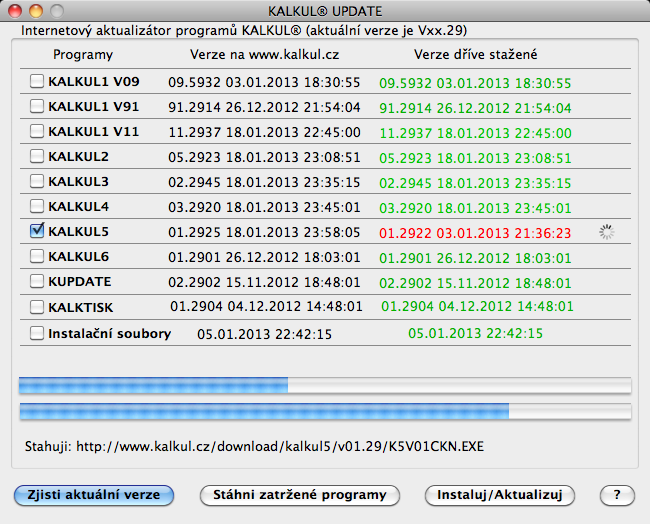
Task: Click web version 01.2925 for KALKUL5
Action: (x=264, y=232)
